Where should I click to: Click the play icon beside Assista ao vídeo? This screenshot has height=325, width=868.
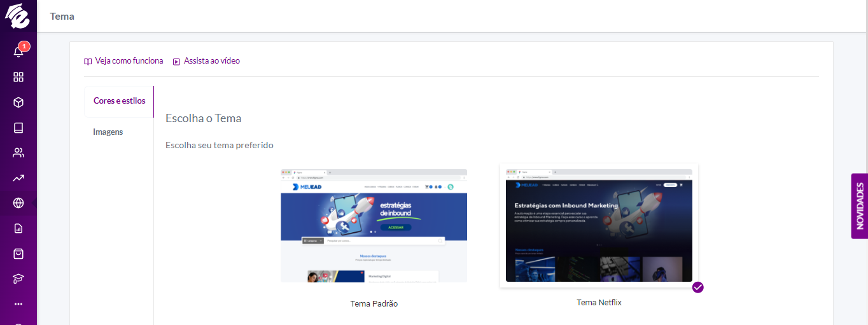(x=177, y=62)
